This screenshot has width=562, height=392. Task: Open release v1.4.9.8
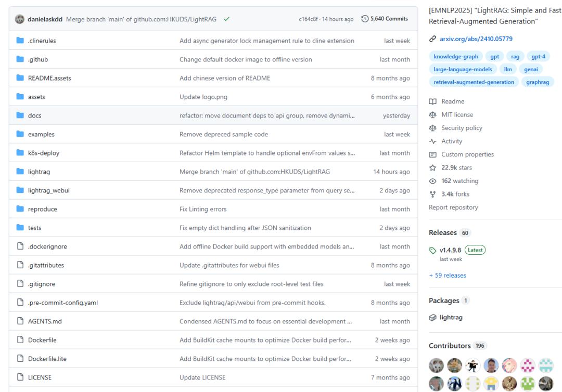pos(450,250)
